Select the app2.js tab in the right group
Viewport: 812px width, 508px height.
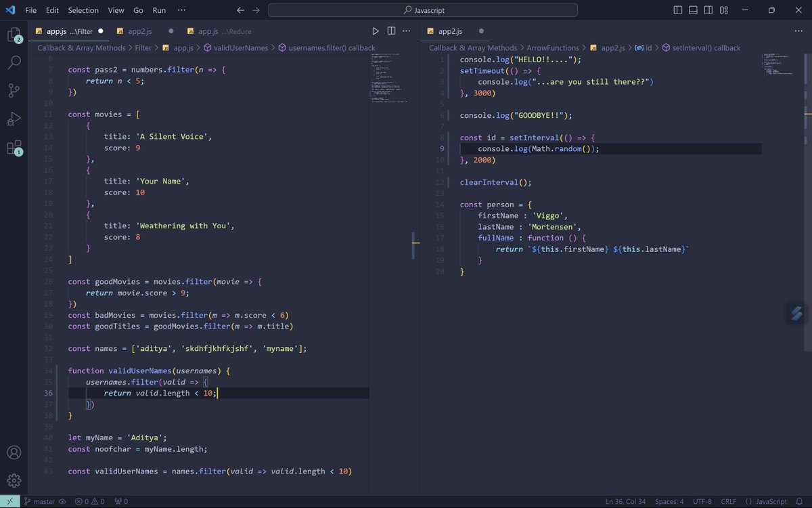(x=455, y=31)
